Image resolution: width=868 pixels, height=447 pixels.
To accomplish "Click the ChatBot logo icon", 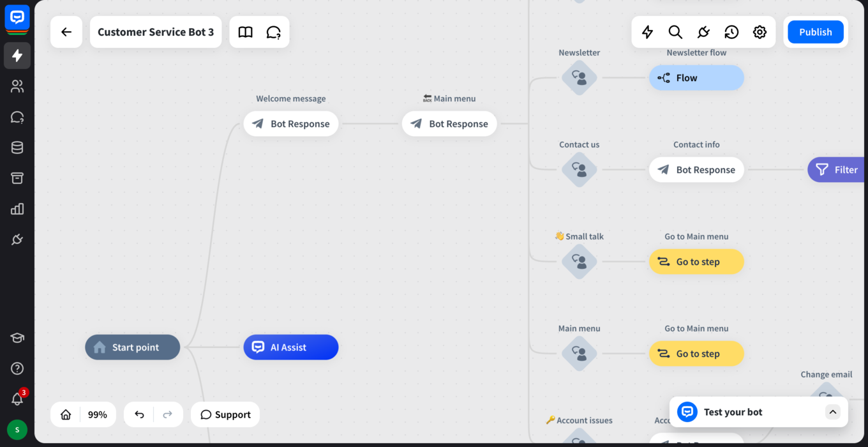I will coord(17,18).
